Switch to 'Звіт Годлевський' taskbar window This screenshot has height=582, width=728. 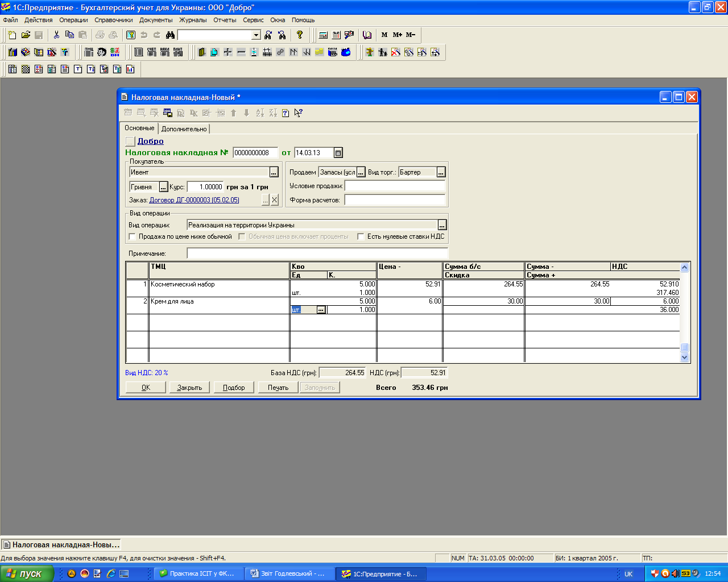290,574
